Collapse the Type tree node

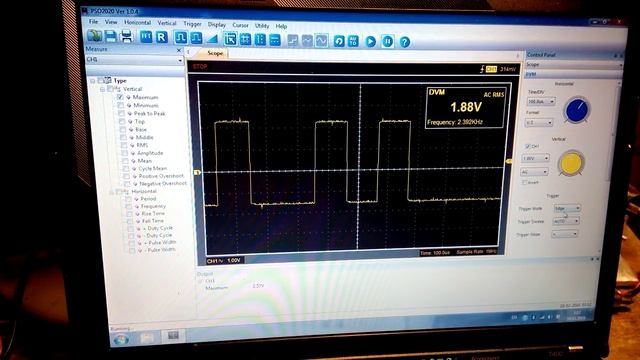click(93, 81)
